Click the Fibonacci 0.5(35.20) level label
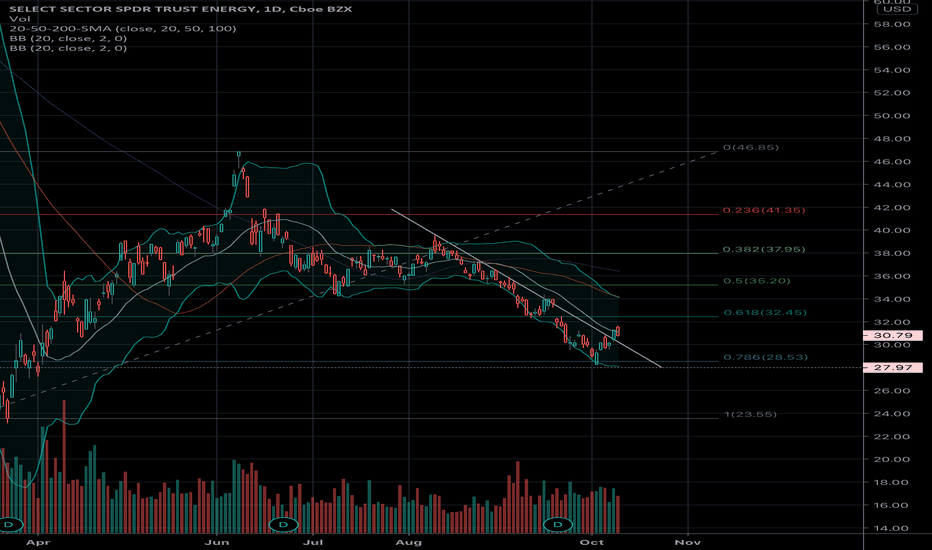This screenshot has height=550, width=932. 757,281
